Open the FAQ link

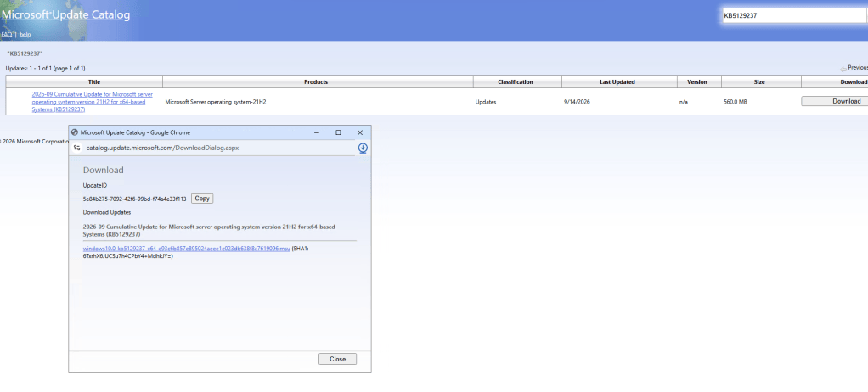(6, 34)
